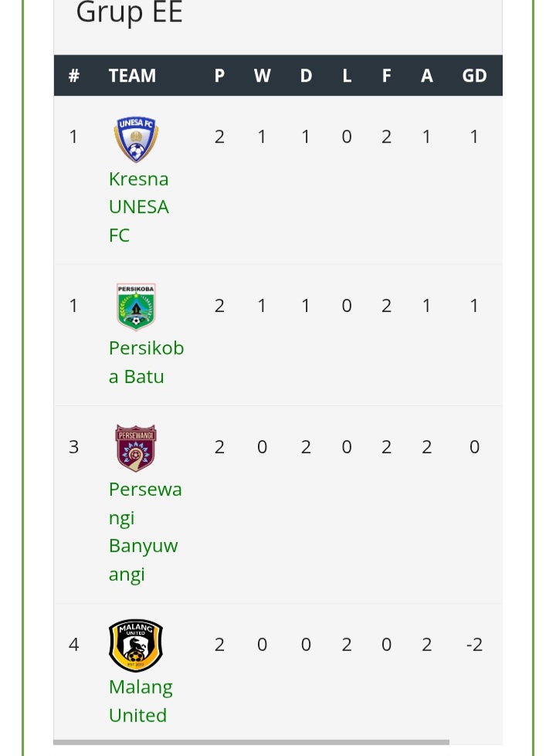556x756 pixels.
Task: Click Malang United's -2 goal difference value
Action: point(474,644)
